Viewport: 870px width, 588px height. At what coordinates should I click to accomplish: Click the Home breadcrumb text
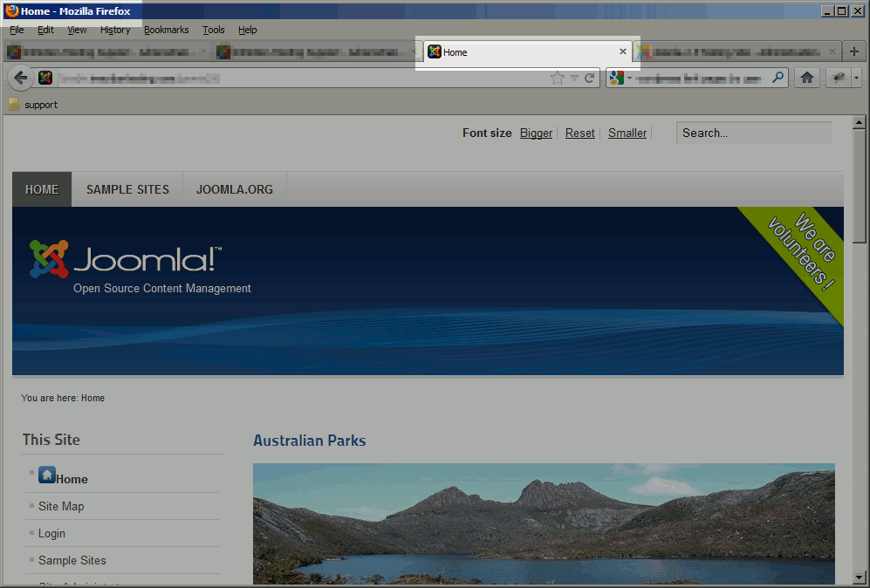[92, 398]
